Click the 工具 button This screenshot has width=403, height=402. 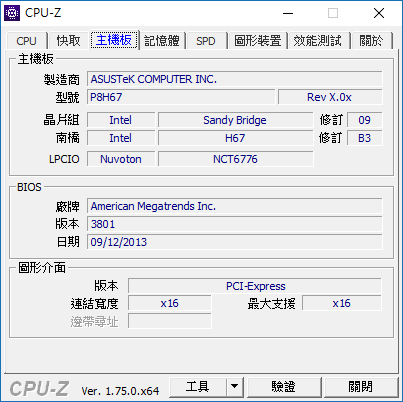tap(198, 387)
